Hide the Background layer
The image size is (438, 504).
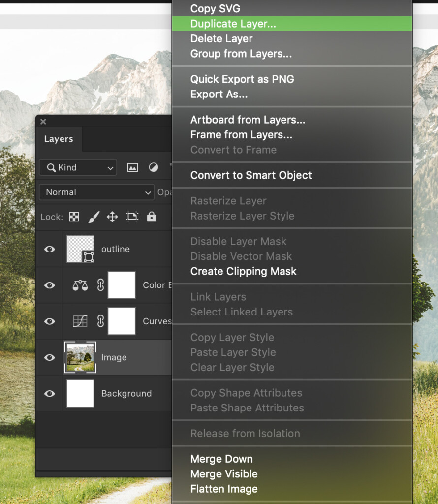click(x=50, y=394)
